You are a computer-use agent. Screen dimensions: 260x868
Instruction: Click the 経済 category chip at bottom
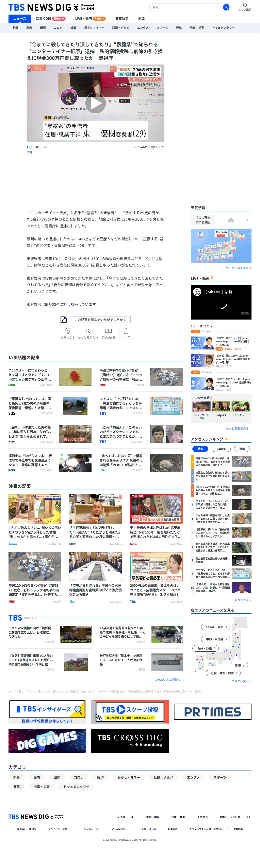[x=100, y=777]
